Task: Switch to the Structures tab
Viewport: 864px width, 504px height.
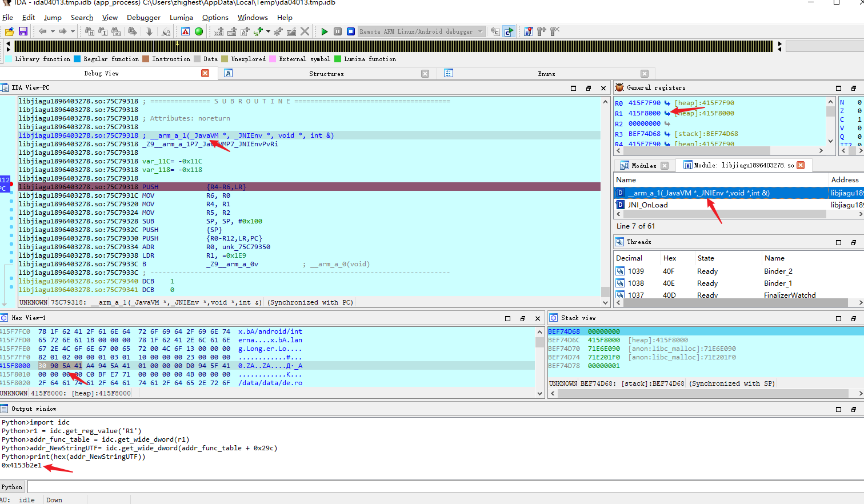Action: tap(326, 74)
